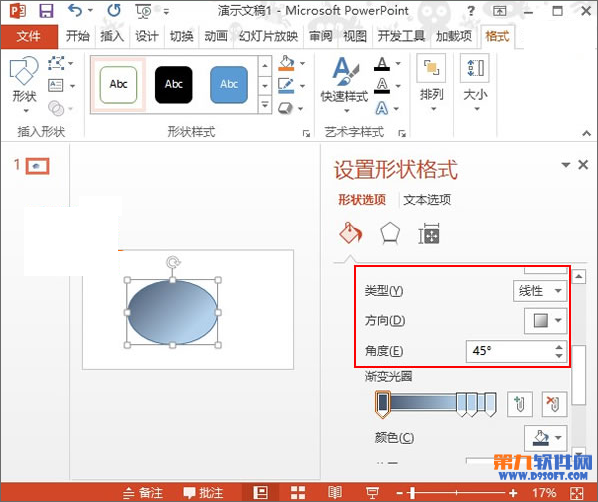This screenshot has width=598, height=502.
Task: Switch to slide sorter view in status bar
Action: 297,492
